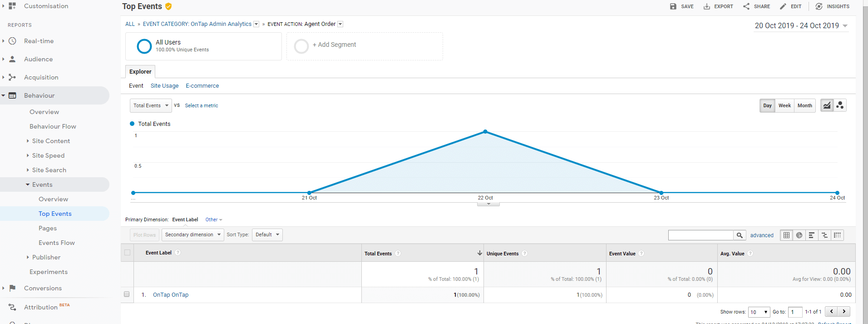This screenshot has width=868, height=324.
Task: Go to previous page of rows
Action: coord(831,311)
